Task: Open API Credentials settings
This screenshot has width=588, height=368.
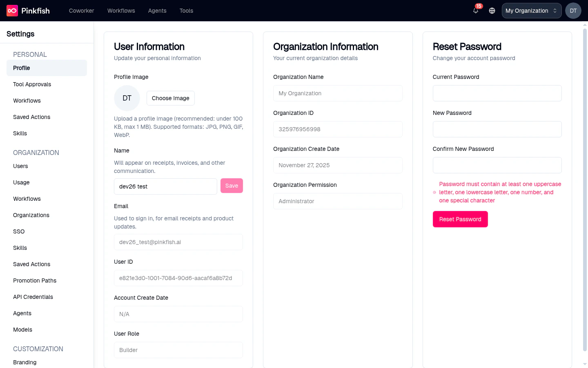Action: [x=33, y=297]
